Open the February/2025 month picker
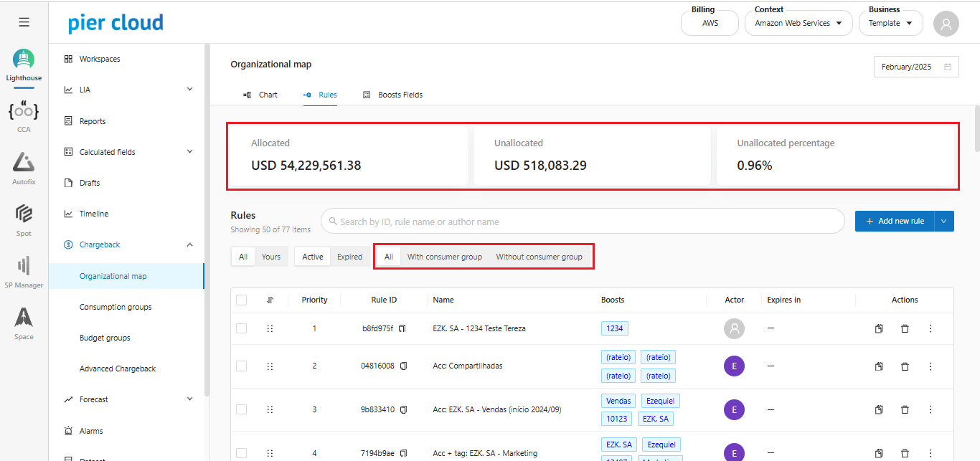Image resolution: width=980 pixels, height=461 pixels. click(916, 67)
